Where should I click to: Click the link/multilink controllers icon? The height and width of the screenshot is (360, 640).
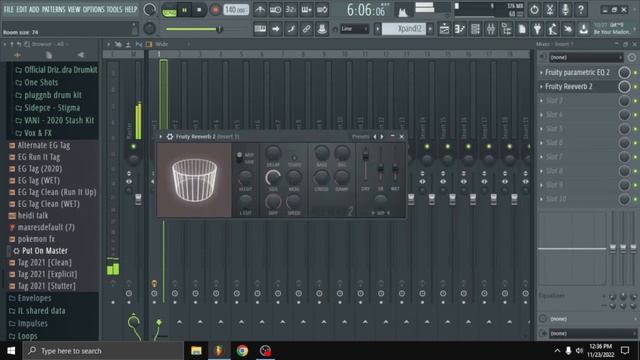coord(307,29)
